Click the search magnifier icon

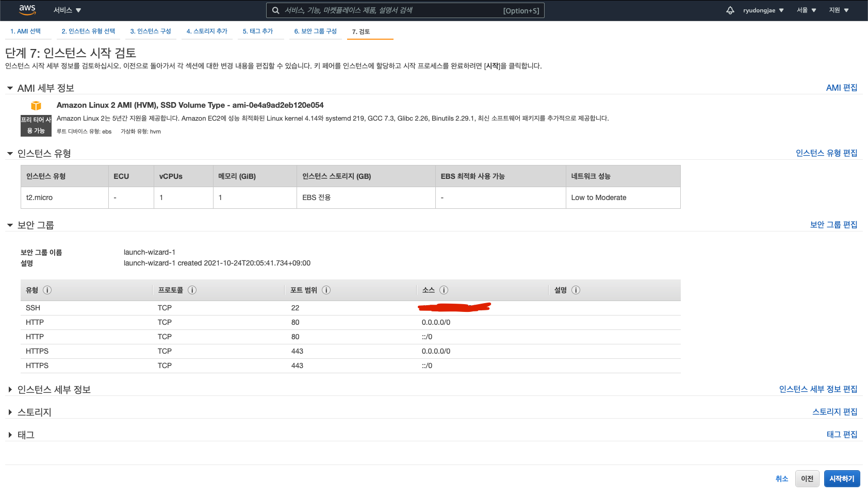pos(276,10)
